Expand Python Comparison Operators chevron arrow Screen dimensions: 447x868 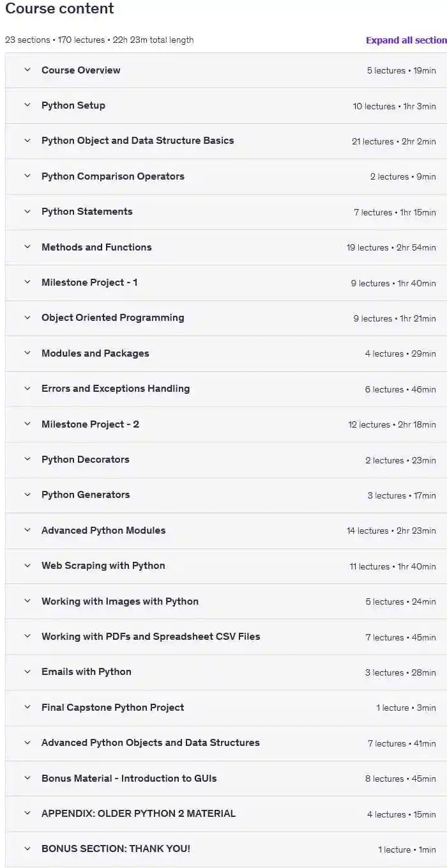point(27,176)
